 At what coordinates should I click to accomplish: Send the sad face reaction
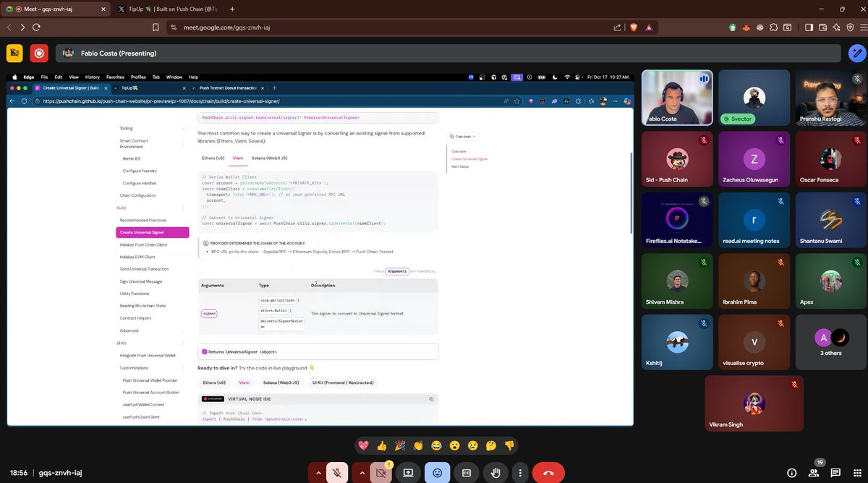(x=473, y=445)
